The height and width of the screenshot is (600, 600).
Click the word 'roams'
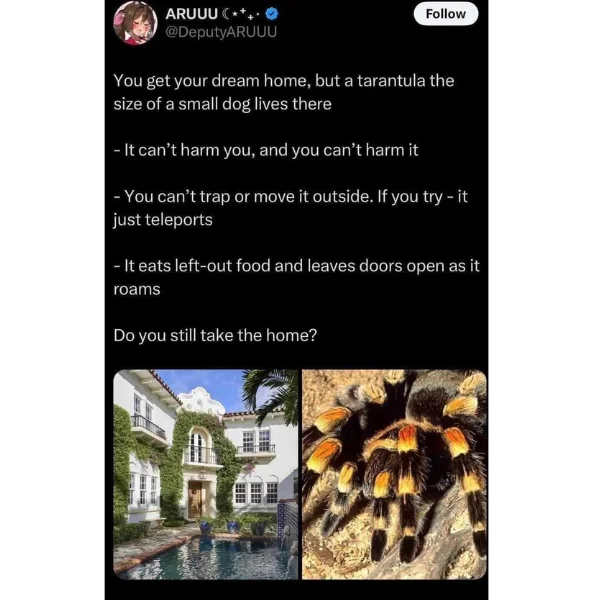(x=137, y=290)
